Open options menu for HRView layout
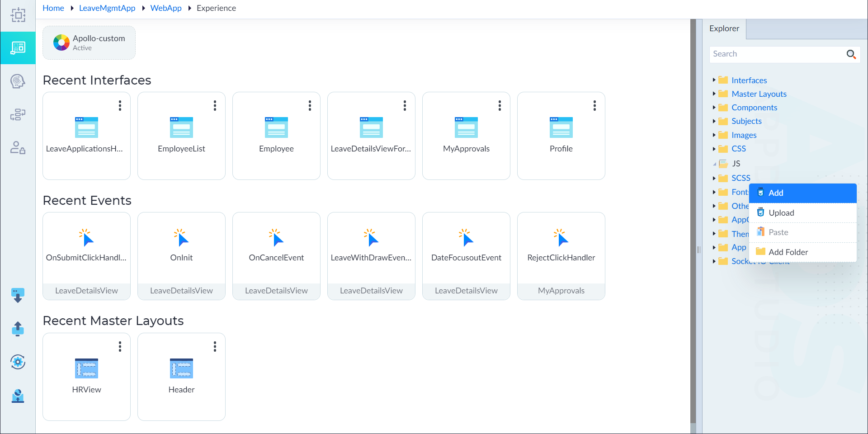 120,346
